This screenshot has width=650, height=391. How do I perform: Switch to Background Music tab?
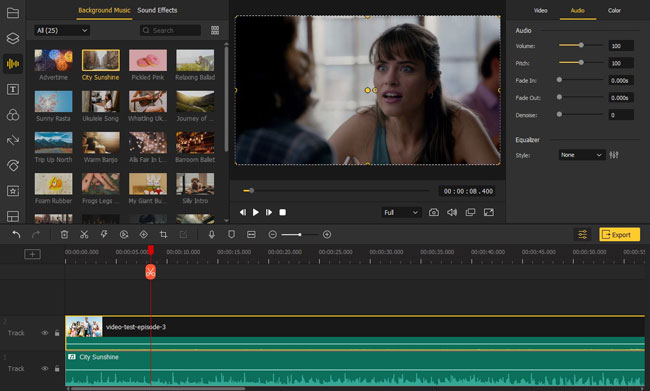[x=104, y=10]
